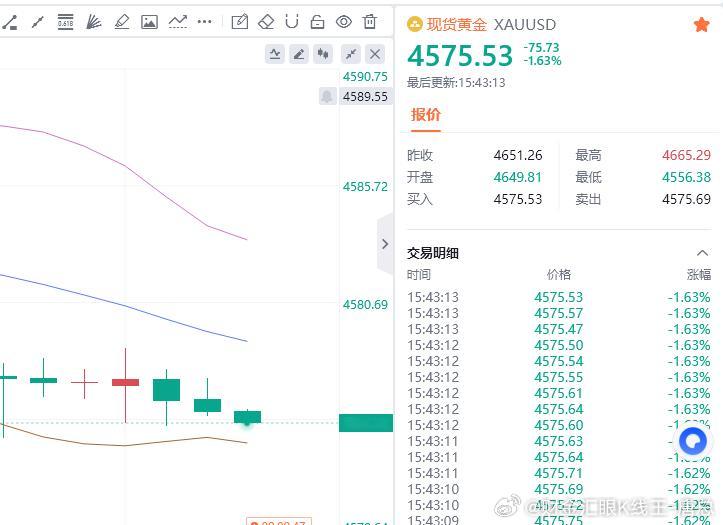Select the trade row priced 4575.60
Viewport: 723px width, 525px height.
[x=559, y=425]
